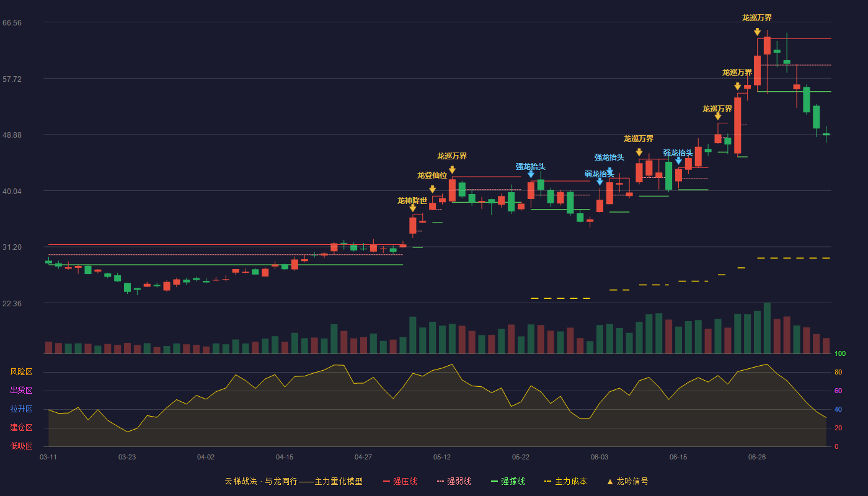Toggle the 强压线 legend series
Viewport: 868px width, 496px height.
pyautogui.click(x=400, y=481)
